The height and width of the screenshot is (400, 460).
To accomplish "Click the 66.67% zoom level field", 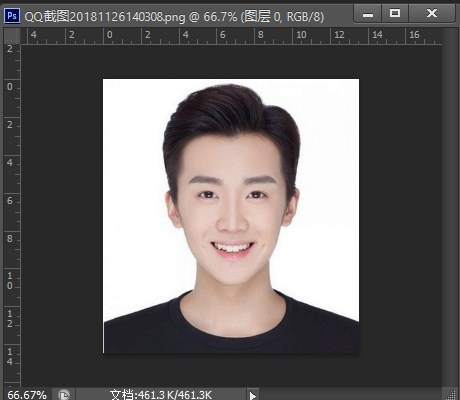I will (27, 395).
